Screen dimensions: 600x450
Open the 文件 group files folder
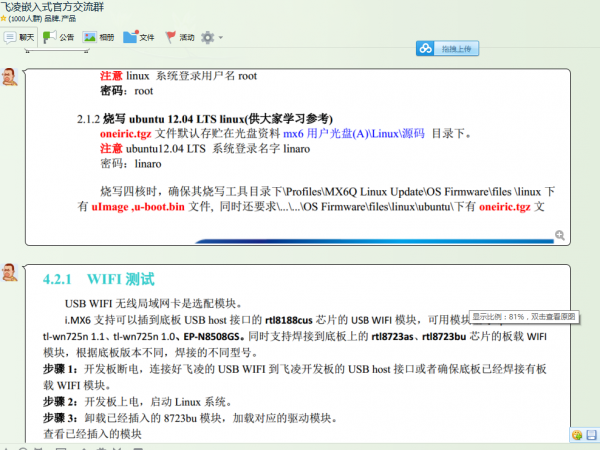pyautogui.click(x=138, y=37)
